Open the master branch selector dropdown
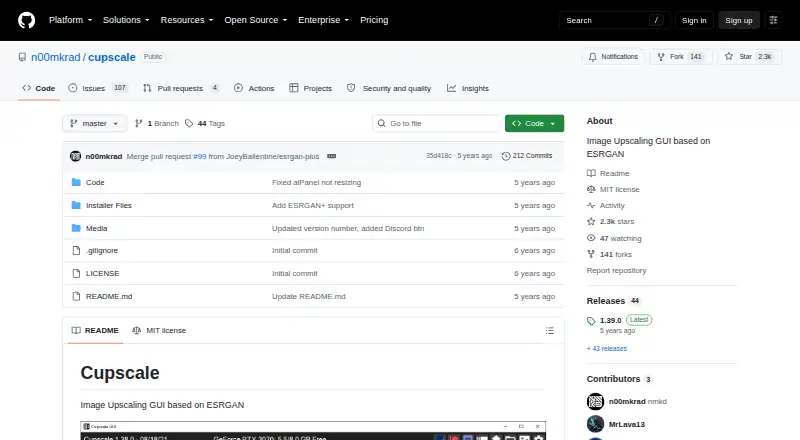The height and width of the screenshot is (440, 800). tap(94, 124)
